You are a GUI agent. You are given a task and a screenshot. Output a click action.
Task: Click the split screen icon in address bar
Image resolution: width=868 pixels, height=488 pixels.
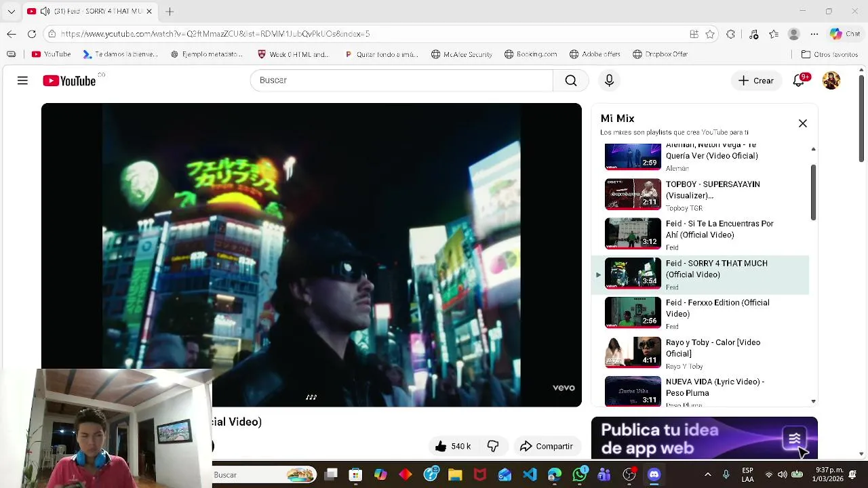[x=694, y=34]
